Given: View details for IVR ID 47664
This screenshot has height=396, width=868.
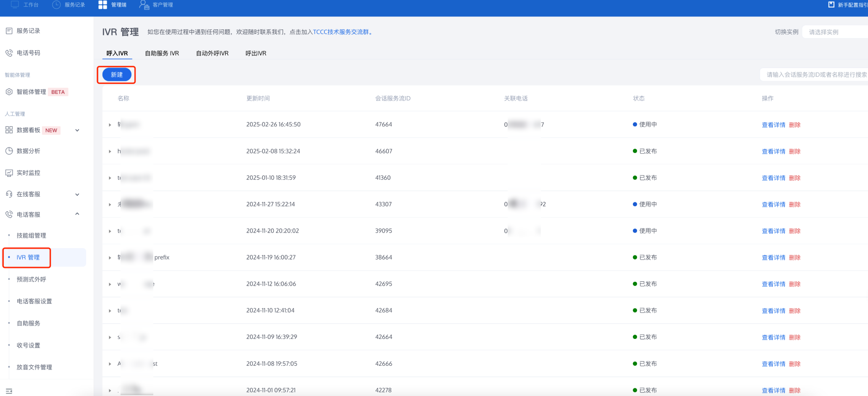Looking at the screenshot, I should pyautogui.click(x=774, y=125).
